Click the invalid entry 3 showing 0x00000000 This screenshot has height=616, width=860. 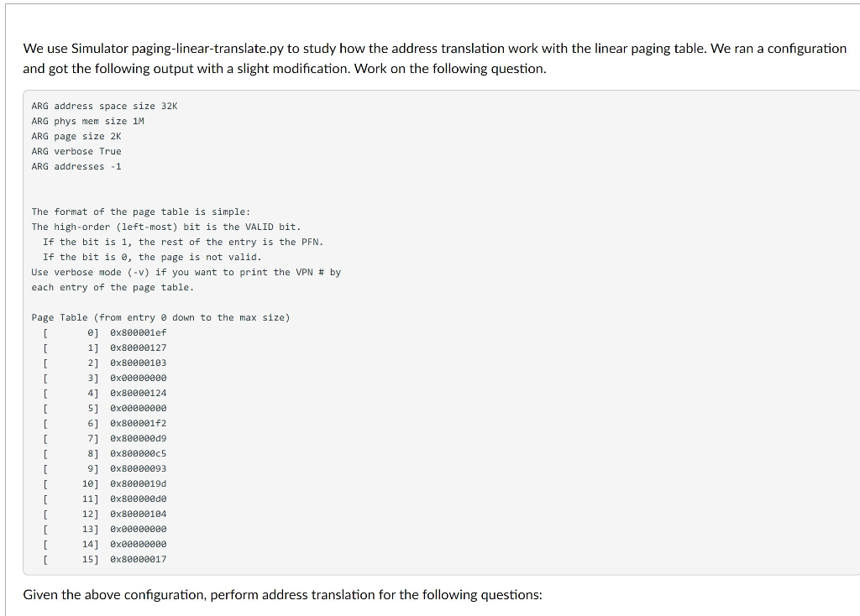coord(137,378)
